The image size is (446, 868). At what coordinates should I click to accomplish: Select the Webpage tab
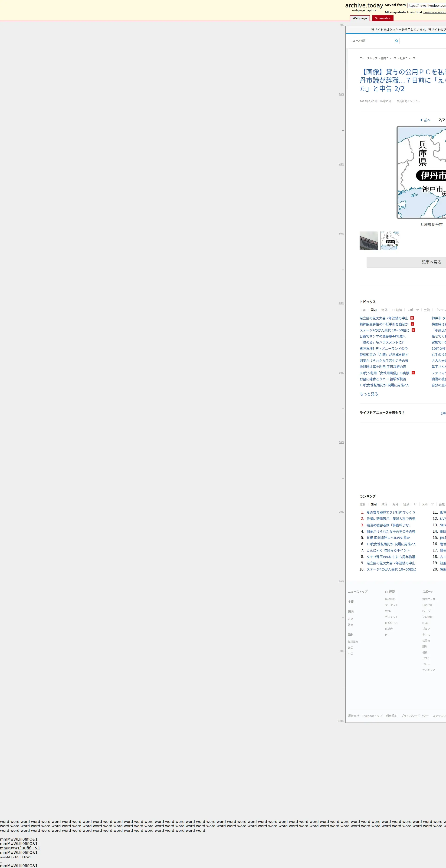(x=360, y=18)
